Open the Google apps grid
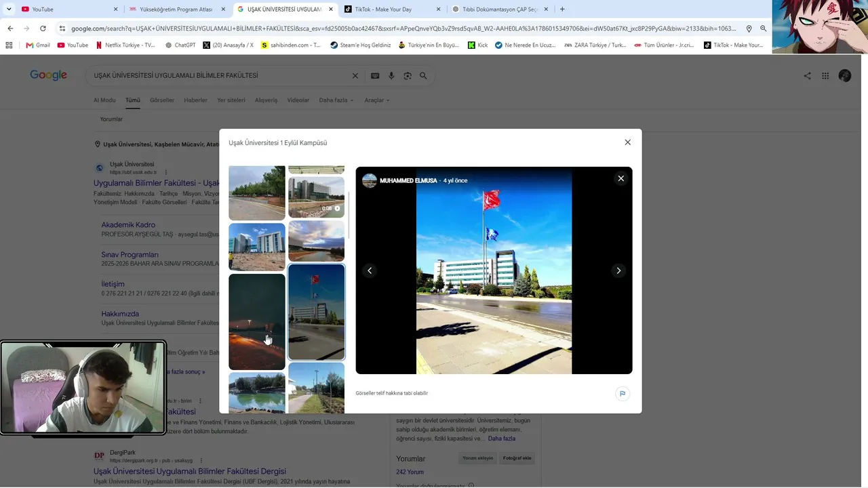This screenshot has width=868, height=488. coord(825,76)
